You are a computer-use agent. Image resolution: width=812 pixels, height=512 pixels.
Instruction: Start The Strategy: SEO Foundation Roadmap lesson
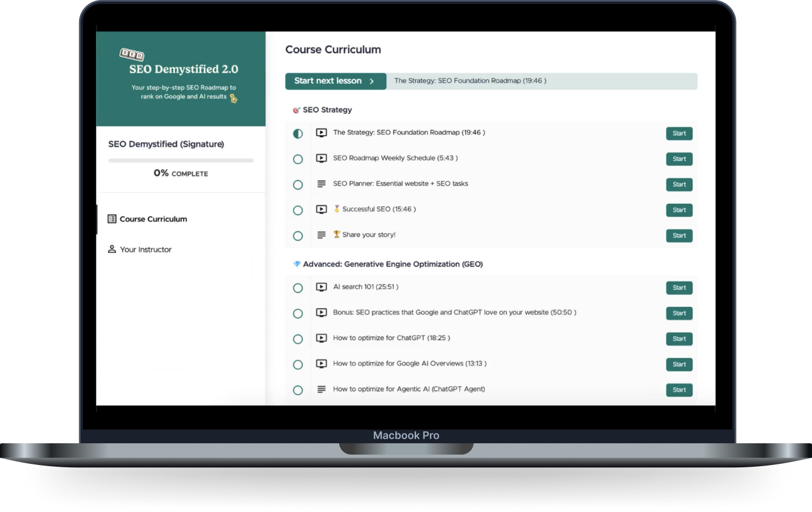pos(679,134)
